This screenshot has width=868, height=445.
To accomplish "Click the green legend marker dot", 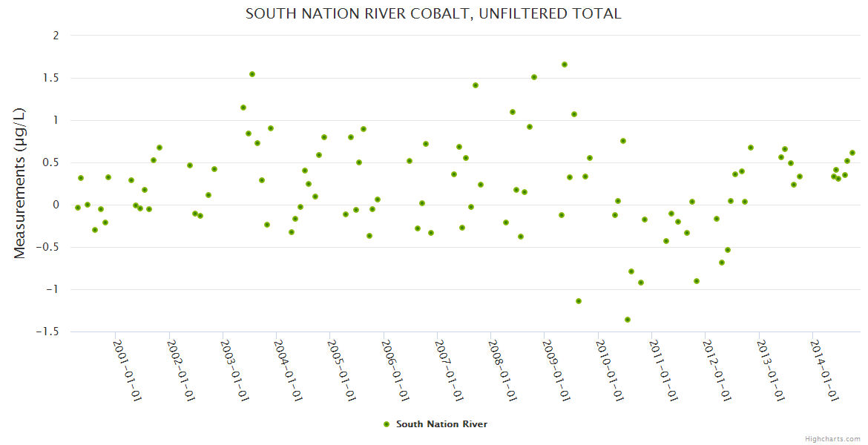I will 386,424.
